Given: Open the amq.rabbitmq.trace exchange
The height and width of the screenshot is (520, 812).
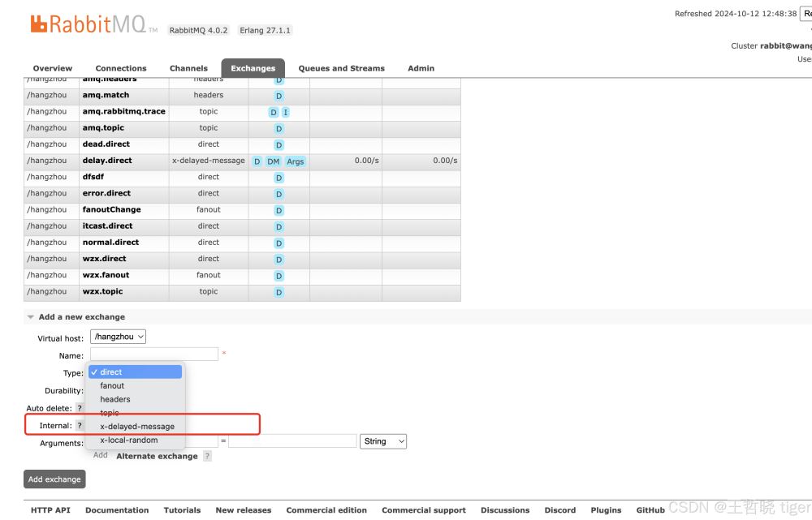Looking at the screenshot, I should click(124, 111).
